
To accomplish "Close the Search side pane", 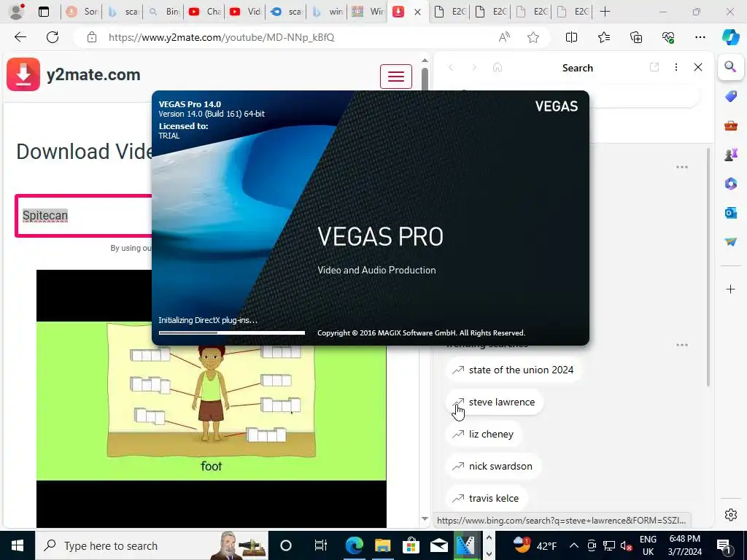I will click(x=698, y=67).
